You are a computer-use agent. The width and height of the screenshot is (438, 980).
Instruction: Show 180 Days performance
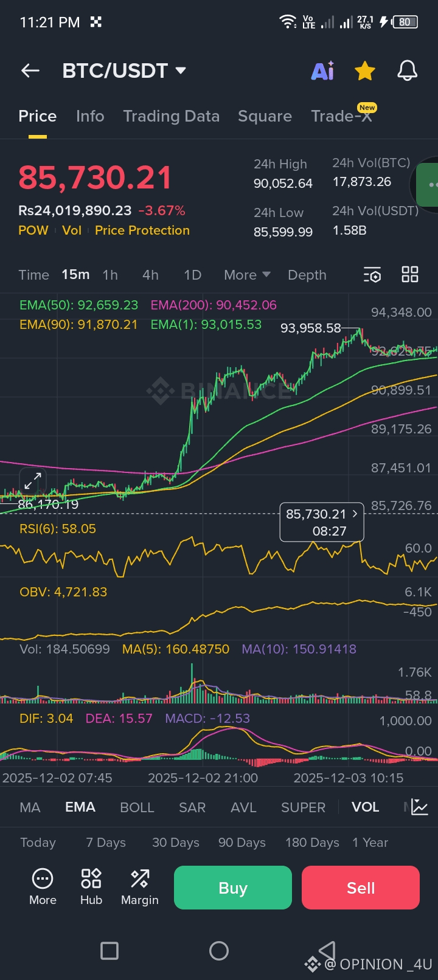coord(312,843)
